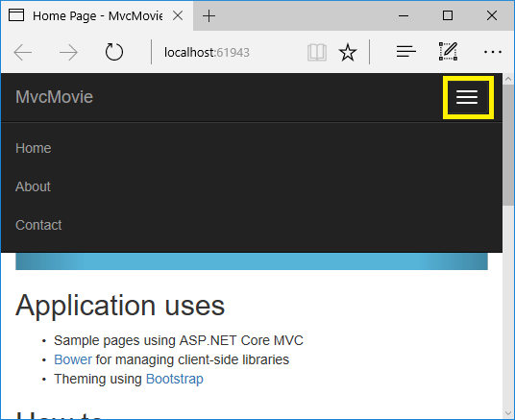Open the Home nav item
Viewport: 515px width, 420px height.
pyautogui.click(x=34, y=148)
